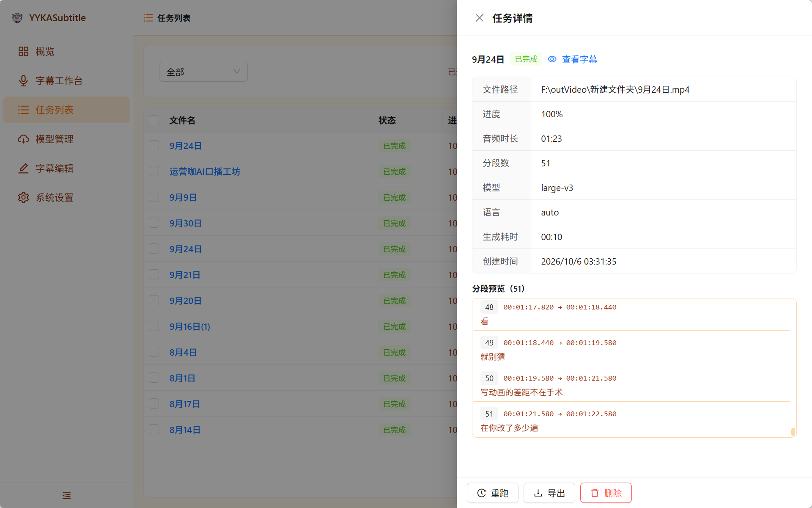Viewport: 812px width, 508px height.
Task: Select segment 51 text 在你改了多少遍
Action: tap(509, 428)
